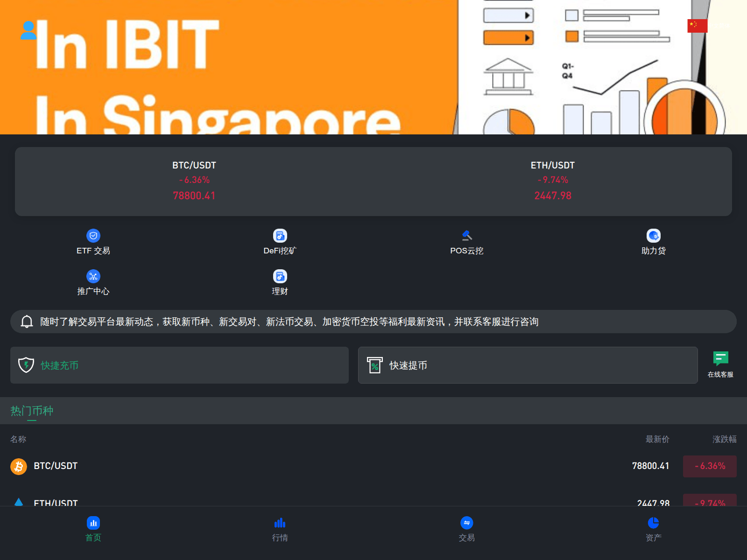Viewport: 747px width, 560px height.
Task: Click the 名称 column header
Action: pos(18,439)
